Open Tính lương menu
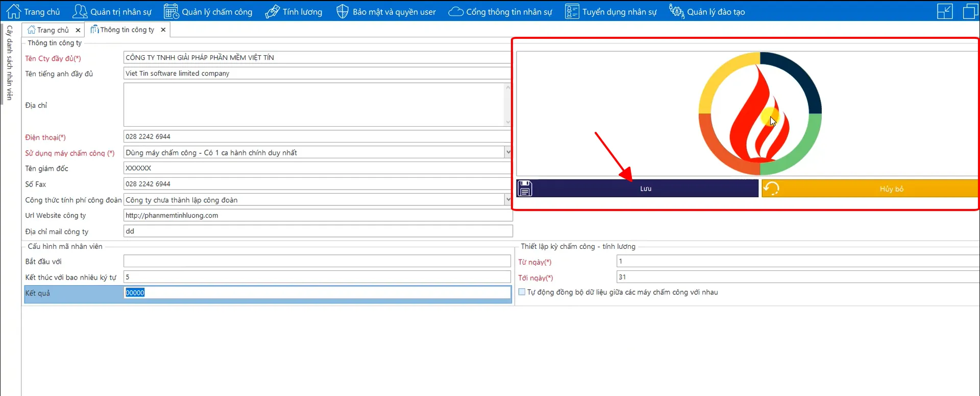 click(x=294, y=11)
